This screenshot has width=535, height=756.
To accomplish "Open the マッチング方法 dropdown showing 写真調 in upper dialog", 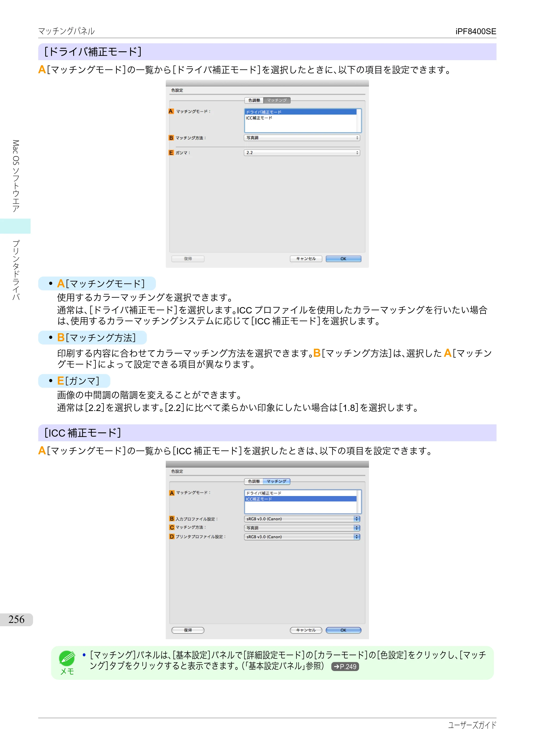I will point(302,138).
